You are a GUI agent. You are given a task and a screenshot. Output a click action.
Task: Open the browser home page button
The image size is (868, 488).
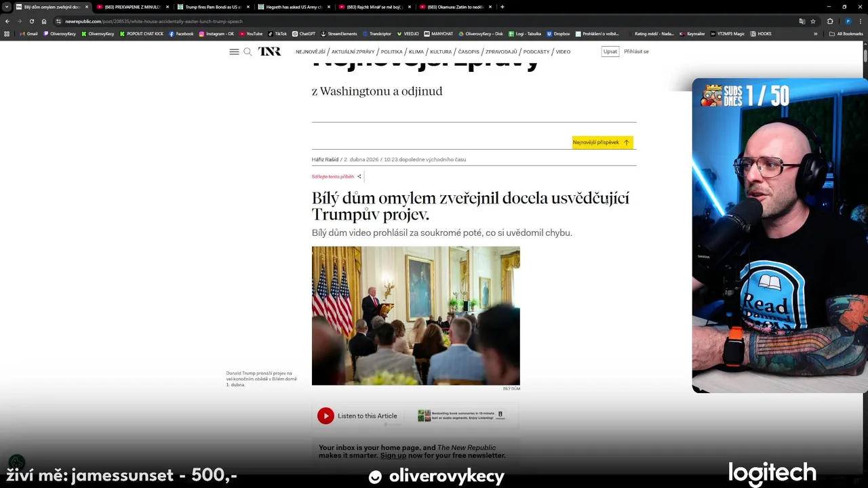pos(44,21)
